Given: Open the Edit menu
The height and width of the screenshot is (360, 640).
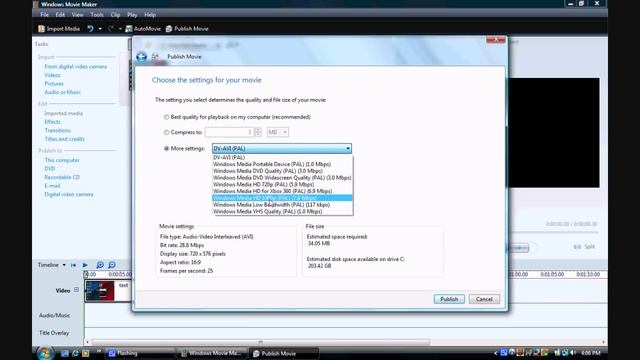Looking at the screenshot, I should pyautogui.click(x=60, y=15).
